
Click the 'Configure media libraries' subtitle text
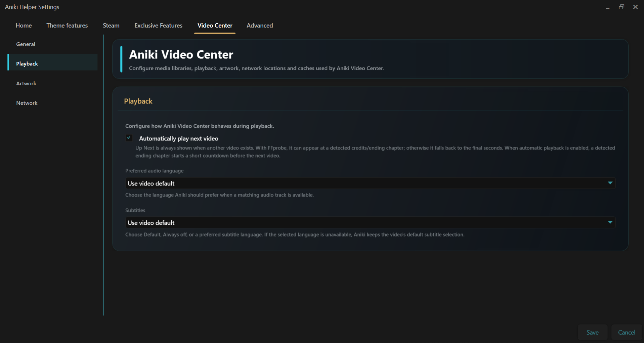coord(256,68)
